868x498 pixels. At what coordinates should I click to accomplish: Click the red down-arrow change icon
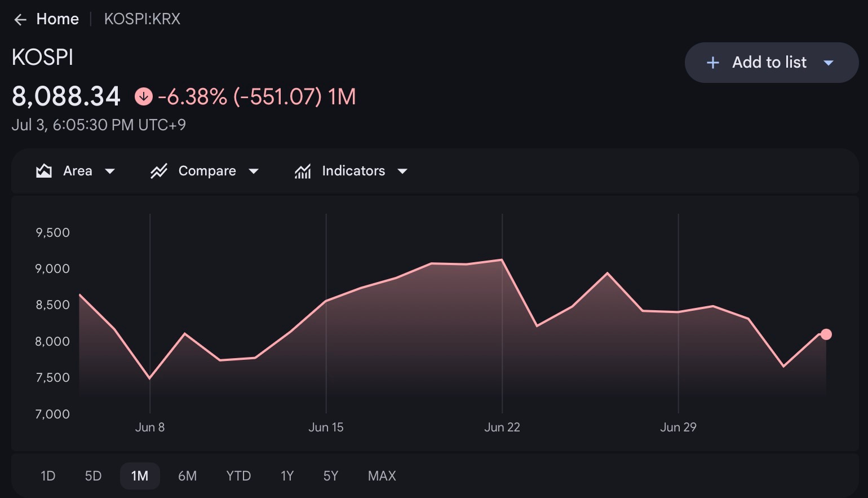[144, 96]
